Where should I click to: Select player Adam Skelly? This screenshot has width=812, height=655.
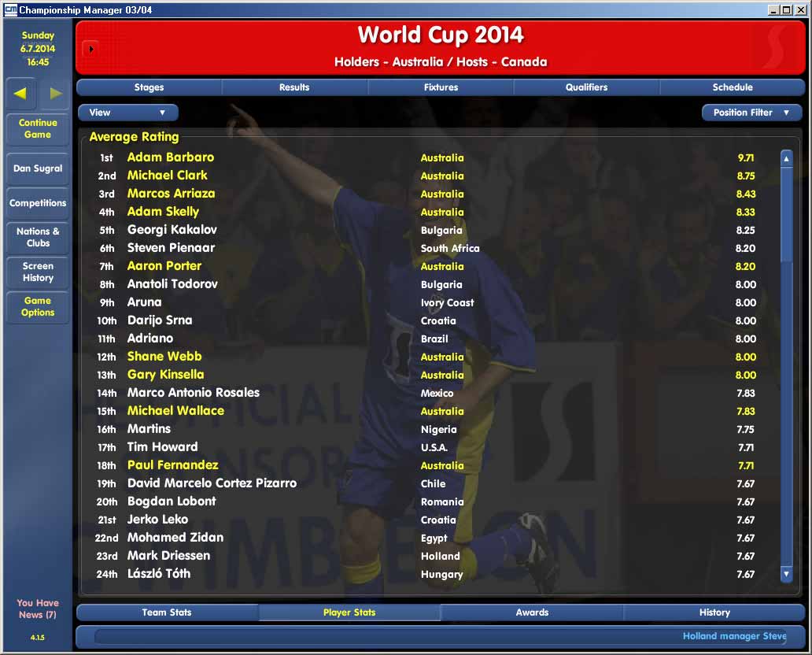(163, 212)
